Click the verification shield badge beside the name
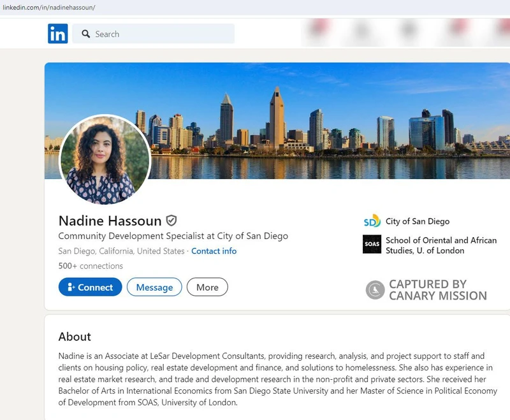This screenshot has height=420, width=510. (171, 221)
